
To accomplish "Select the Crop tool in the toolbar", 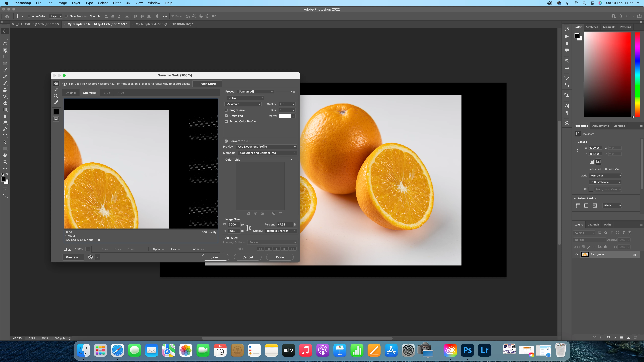I will click(x=5, y=57).
